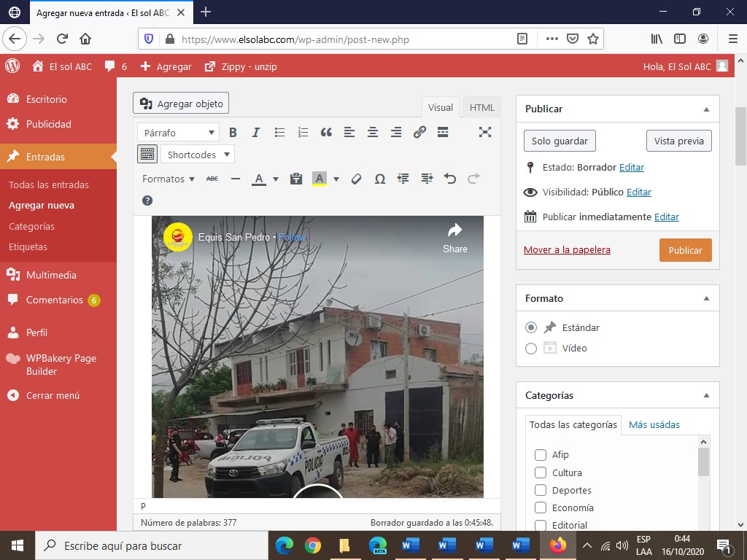Check the Deportes category
Screen dimensions: 747x560
click(x=541, y=490)
